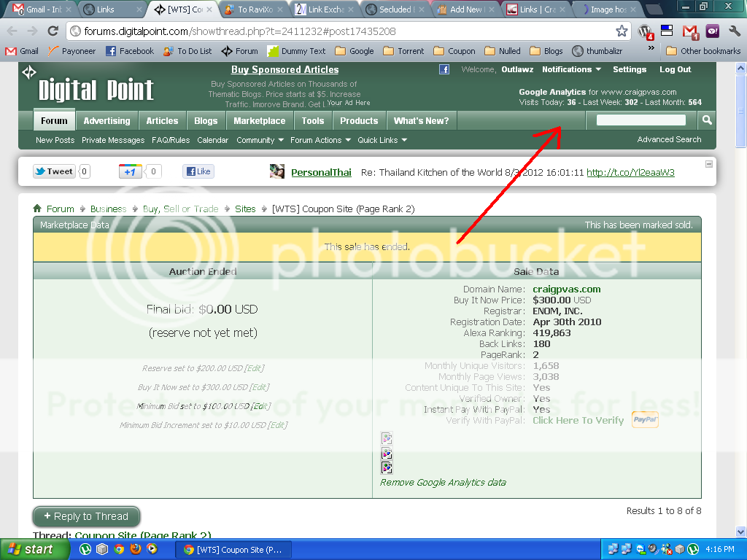The image size is (747, 560).
Task: Open the Other bookmarks folder
Action: (x=704, y=51)
